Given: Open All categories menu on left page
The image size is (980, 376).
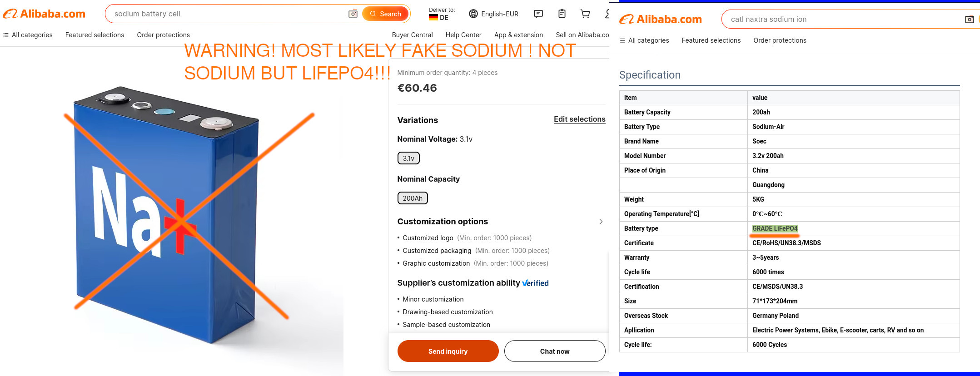Looking at the screenshot, I should click(28, 35).
